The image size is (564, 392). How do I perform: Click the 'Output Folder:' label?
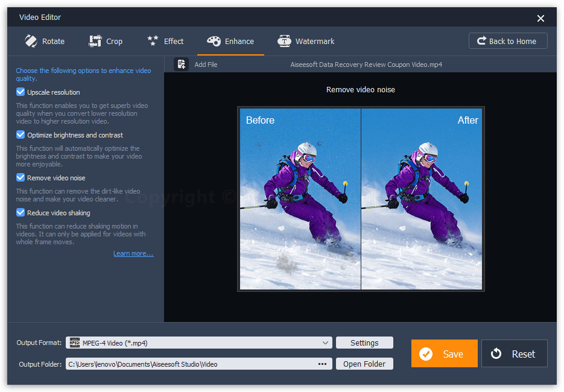(40, 364)
